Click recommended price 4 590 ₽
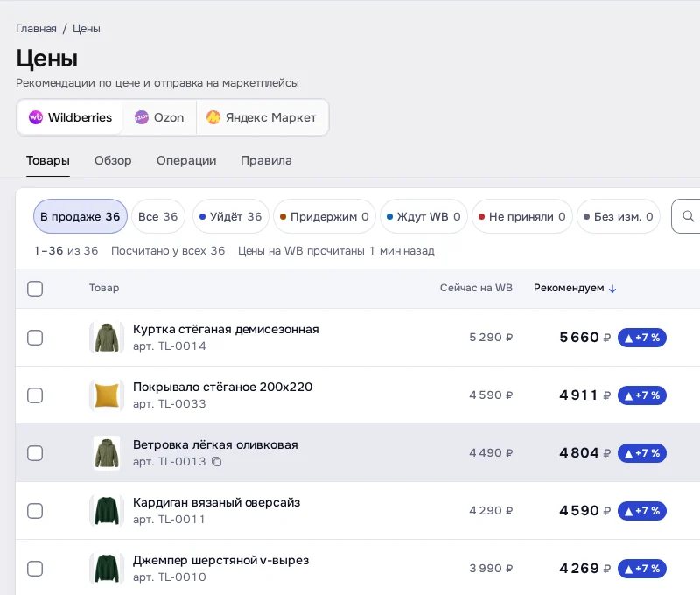 click(x=584, y=511)
